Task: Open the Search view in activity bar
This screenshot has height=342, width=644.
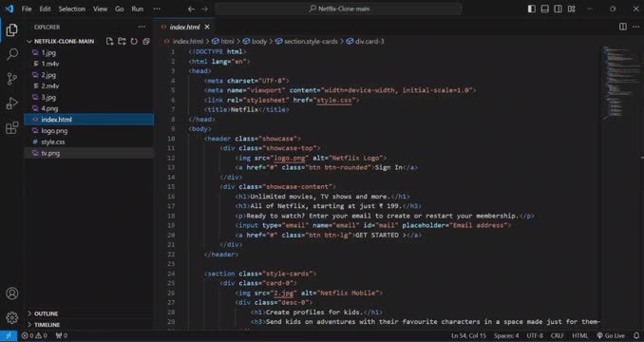Action: click(12, 54)
